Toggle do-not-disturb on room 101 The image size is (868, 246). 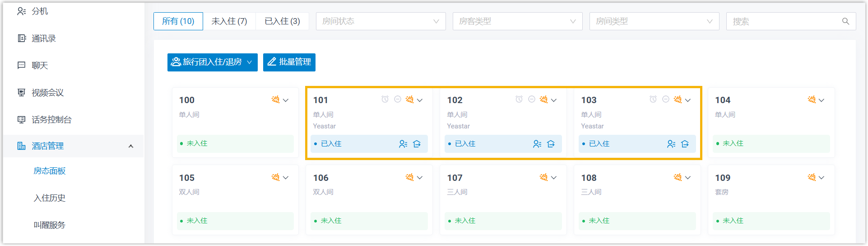tap(397, 99)
